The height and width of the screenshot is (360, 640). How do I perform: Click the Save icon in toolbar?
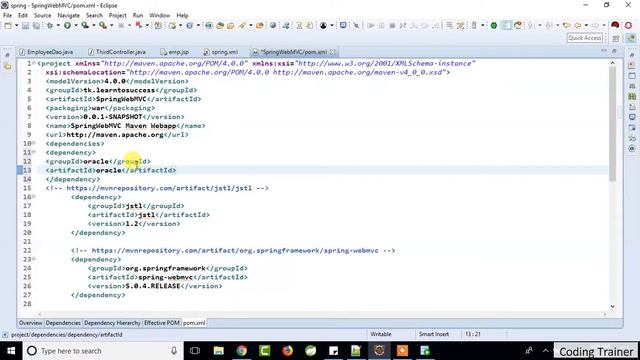click(25, 25)
